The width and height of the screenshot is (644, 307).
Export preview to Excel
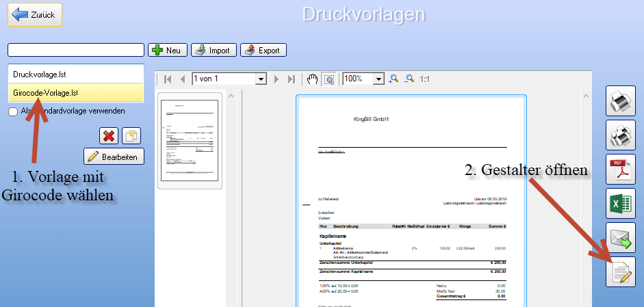pos(621,203)
